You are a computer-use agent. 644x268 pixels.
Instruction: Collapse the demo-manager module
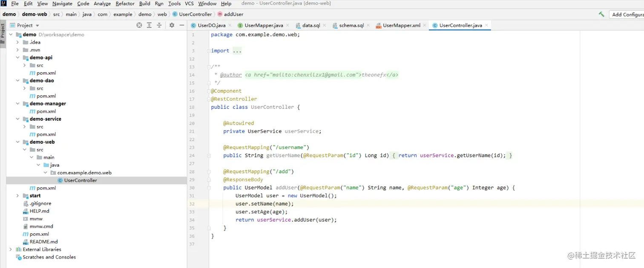(17, 103)
